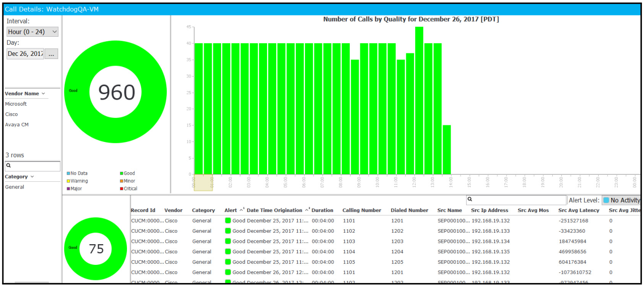Select the Avaya CM vendor row
644x287 pixels.
coord(17,124)
